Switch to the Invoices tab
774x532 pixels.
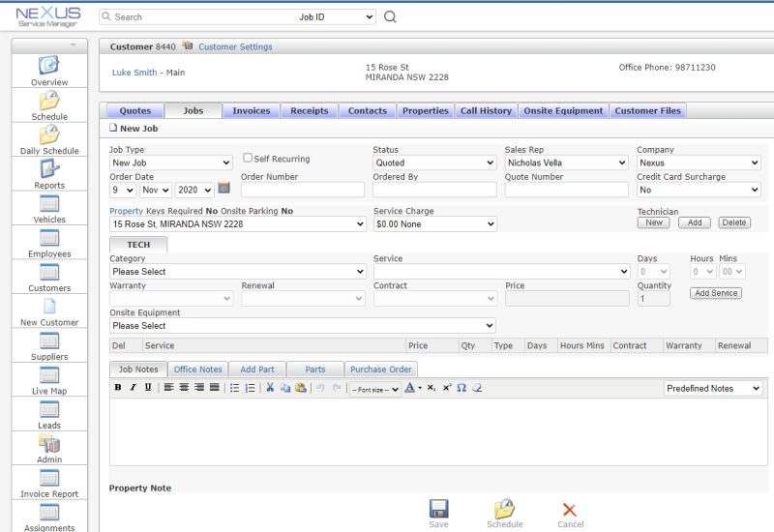coord(252,111)
